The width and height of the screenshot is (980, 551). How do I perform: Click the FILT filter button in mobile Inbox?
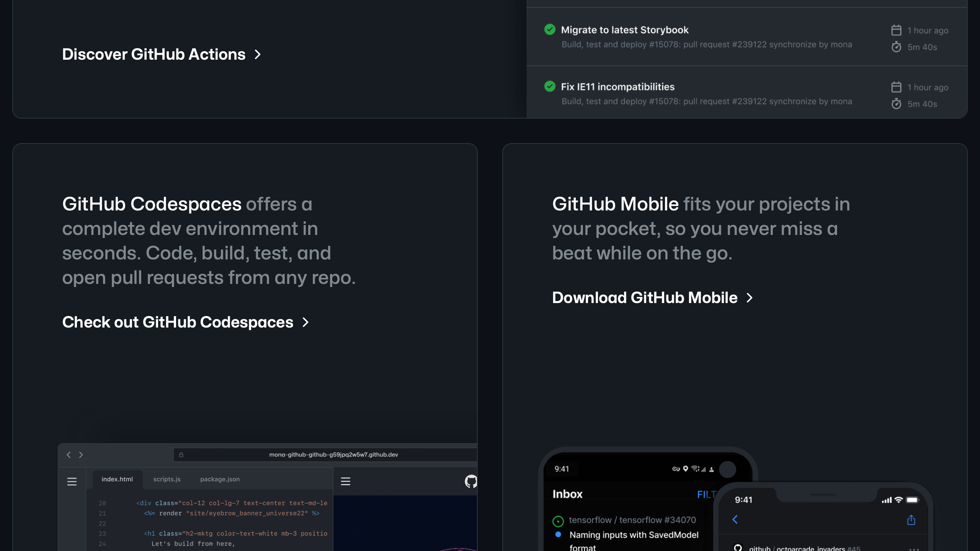point(706,494)
